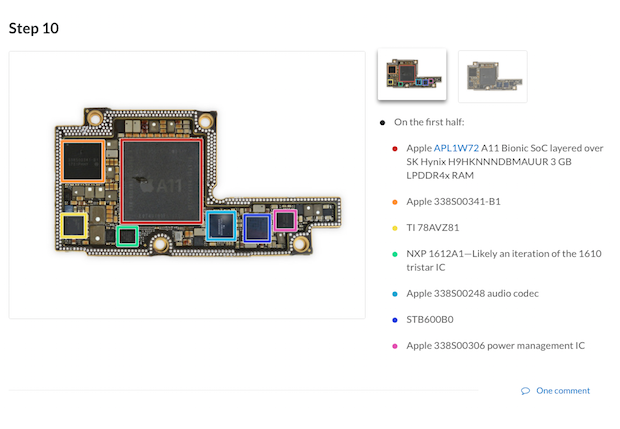This screenshot has height=429, width=620.
Task: Click the red bullet beside A11 Bionic SoC
Action: [x=395, y=149]
